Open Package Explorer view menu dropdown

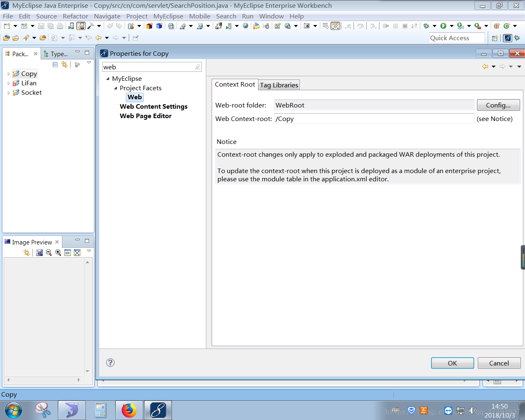(89, 63)
